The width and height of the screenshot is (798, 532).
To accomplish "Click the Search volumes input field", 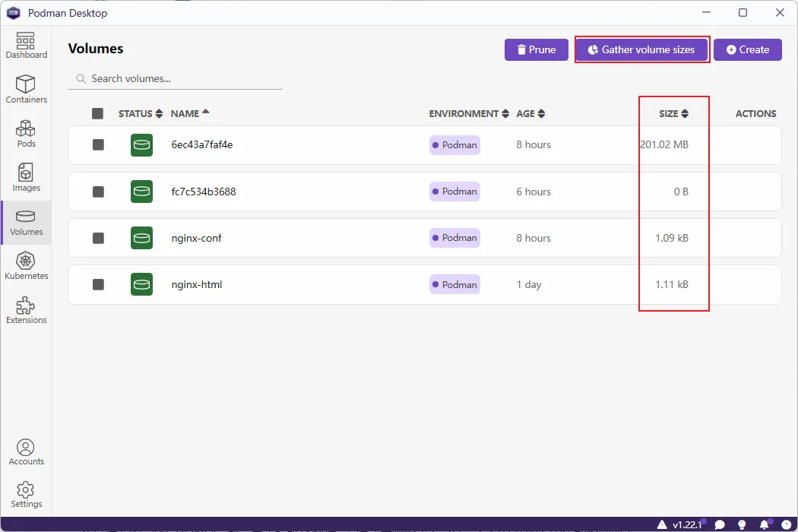I will tap(182, 78).
